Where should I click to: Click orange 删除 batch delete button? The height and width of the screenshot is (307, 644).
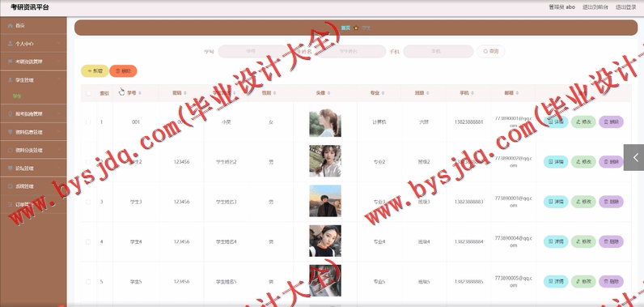123,71
